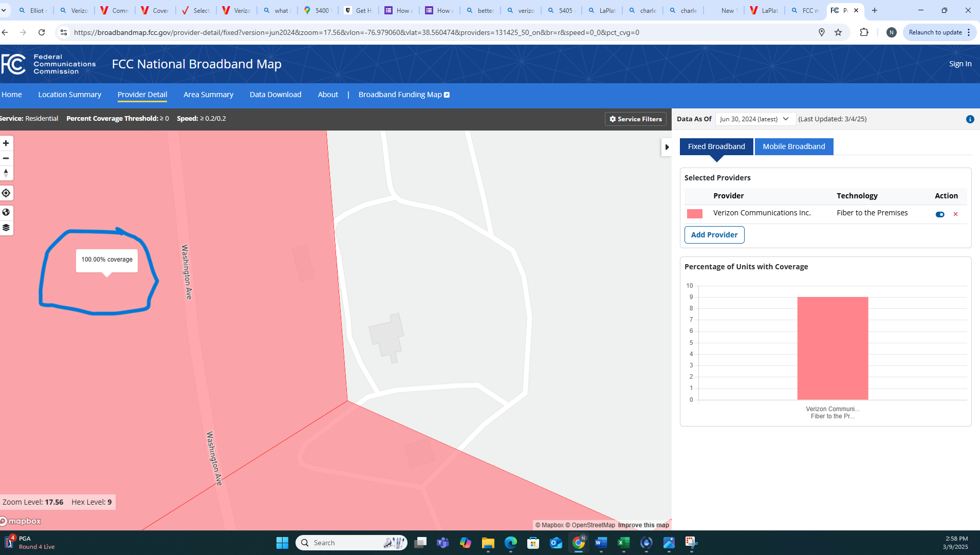Screen dimensions: 980x555
Task: Click the pink Verizon coverage color swatch
Action: (x=694, y=213)
